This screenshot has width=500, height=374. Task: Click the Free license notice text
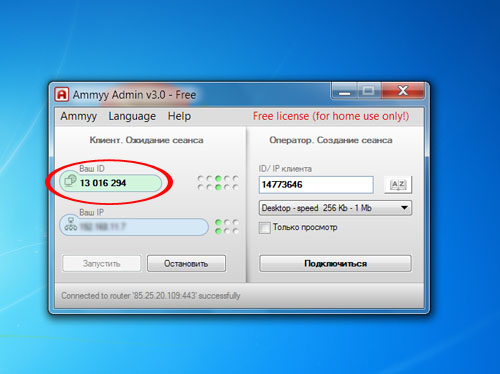coord(331,116)
